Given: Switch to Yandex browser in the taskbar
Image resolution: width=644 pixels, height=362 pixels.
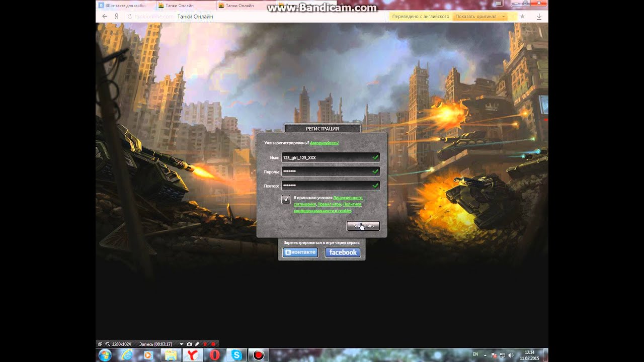Looking at the screenshot, I should [x=193, y=355].
